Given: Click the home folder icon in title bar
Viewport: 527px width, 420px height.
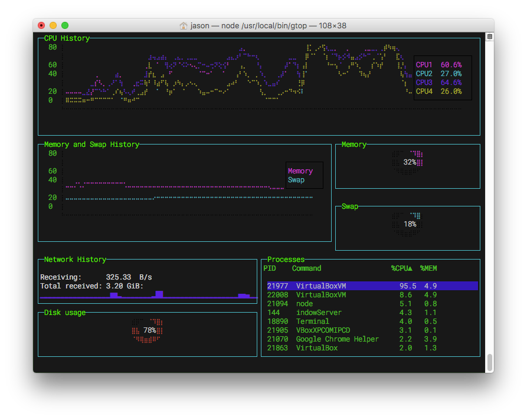Looking at the screenshot, I should coord(183,25).
